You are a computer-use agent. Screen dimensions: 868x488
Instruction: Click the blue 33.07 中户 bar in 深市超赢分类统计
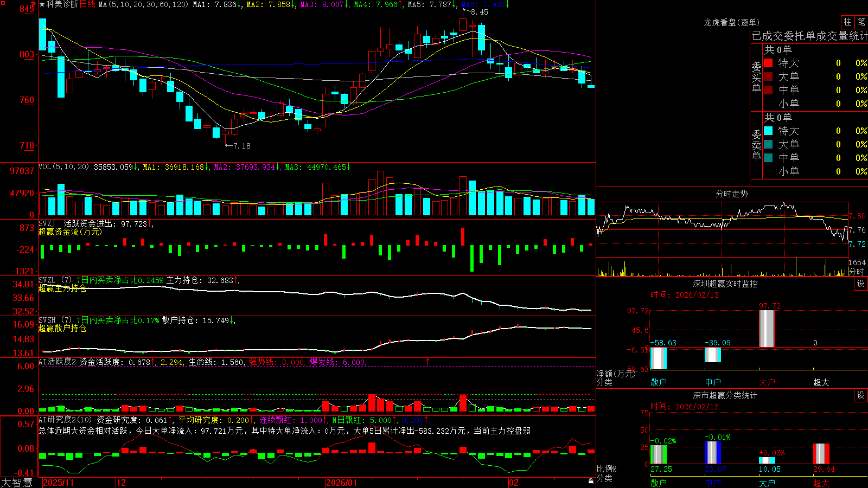(713, 453)
